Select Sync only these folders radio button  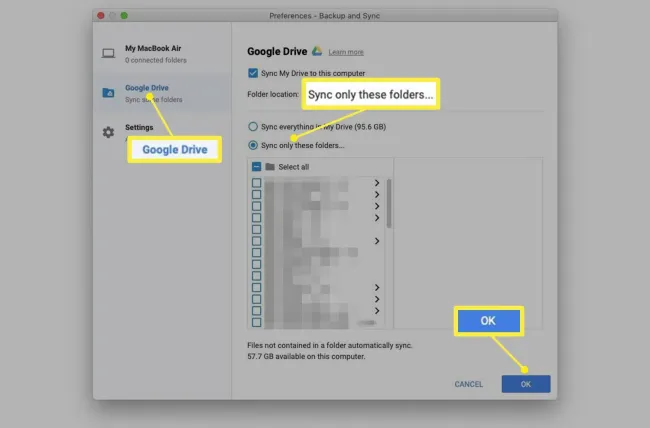pos(253,145)
